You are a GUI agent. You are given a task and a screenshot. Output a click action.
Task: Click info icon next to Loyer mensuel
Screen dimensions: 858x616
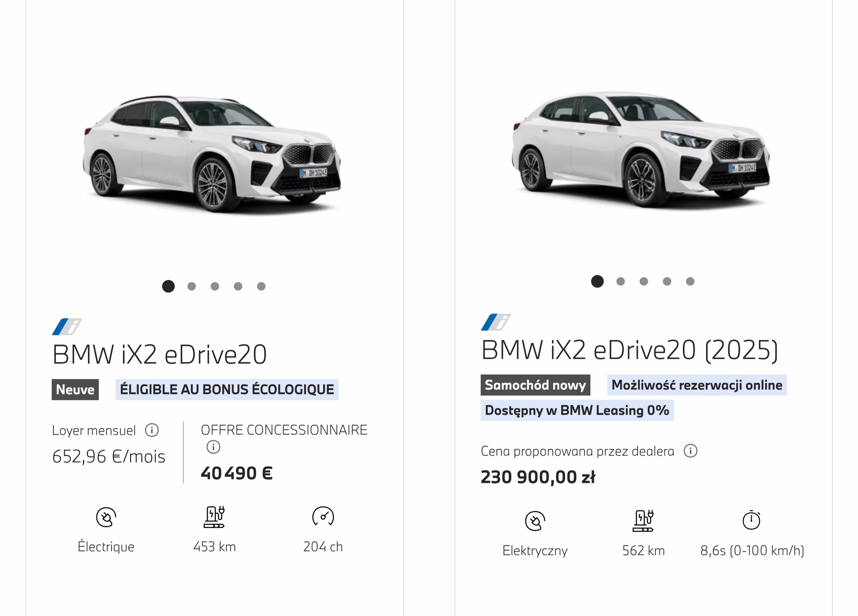(152, 430)
